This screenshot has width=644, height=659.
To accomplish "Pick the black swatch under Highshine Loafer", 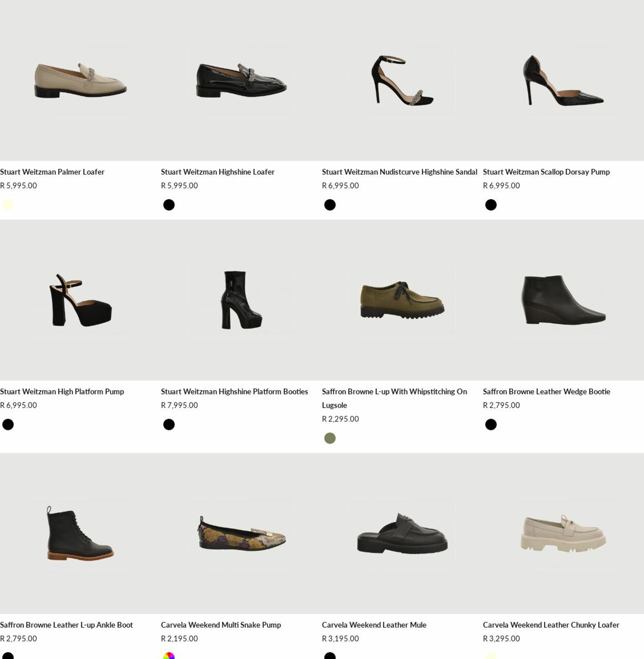I will [x=169, y=205].
